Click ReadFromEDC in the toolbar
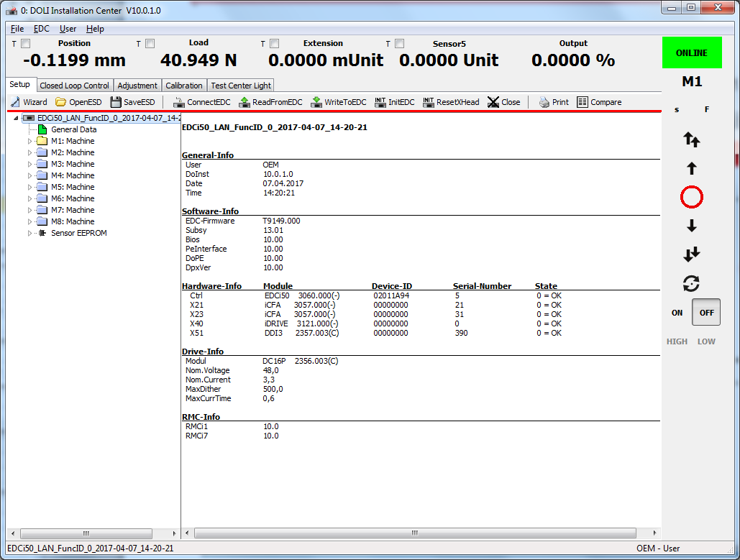 (245, 102)
